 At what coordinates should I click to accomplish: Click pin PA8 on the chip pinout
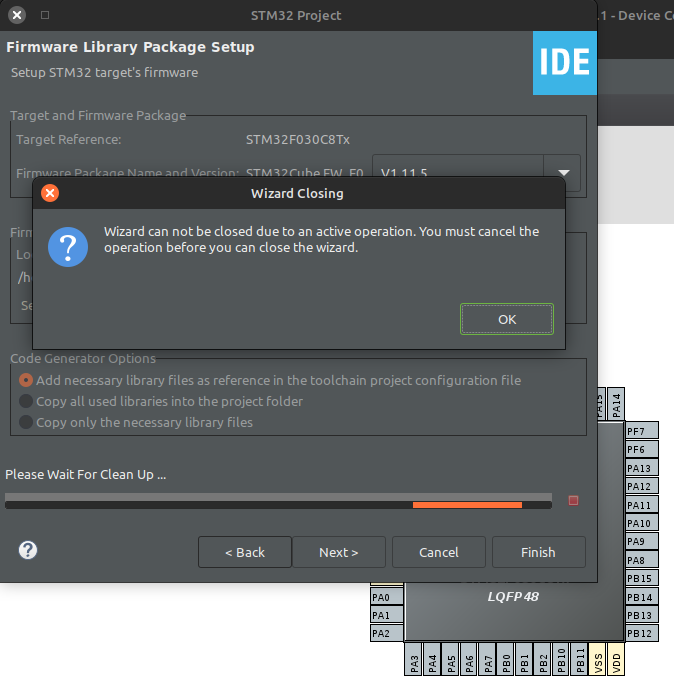point(642,560)
